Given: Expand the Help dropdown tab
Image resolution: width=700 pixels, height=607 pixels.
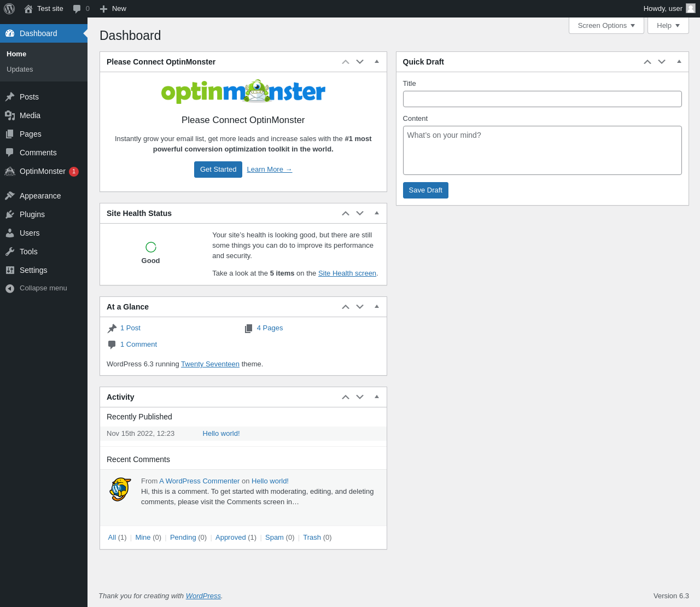Looking at the screenshot, I should 668,26.
